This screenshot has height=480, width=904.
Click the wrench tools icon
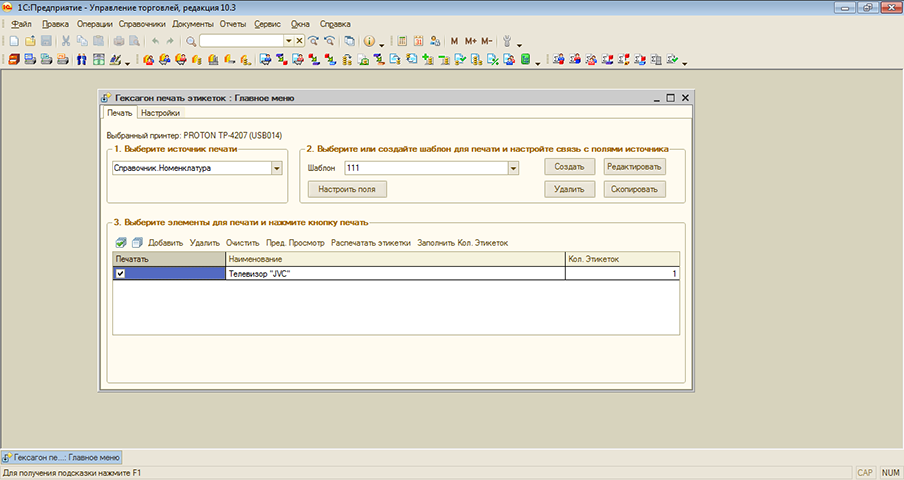[x=506, y=41]
